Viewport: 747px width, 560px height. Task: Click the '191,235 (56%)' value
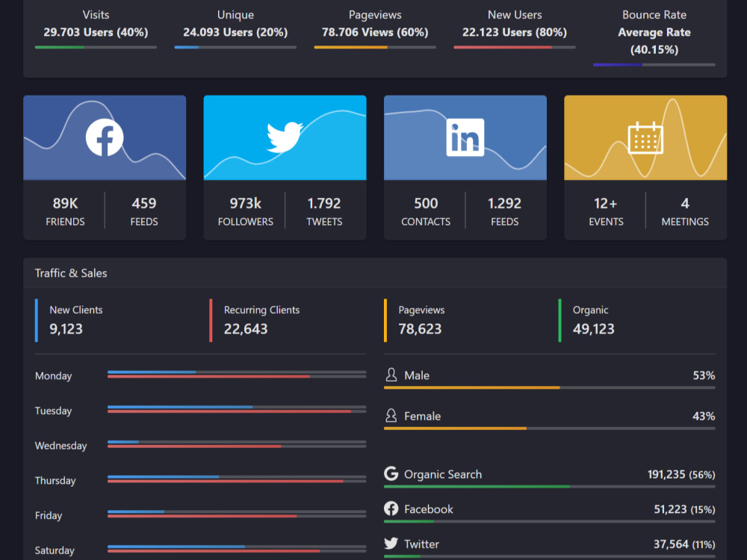pyautogui.click(x=681, y=474)
